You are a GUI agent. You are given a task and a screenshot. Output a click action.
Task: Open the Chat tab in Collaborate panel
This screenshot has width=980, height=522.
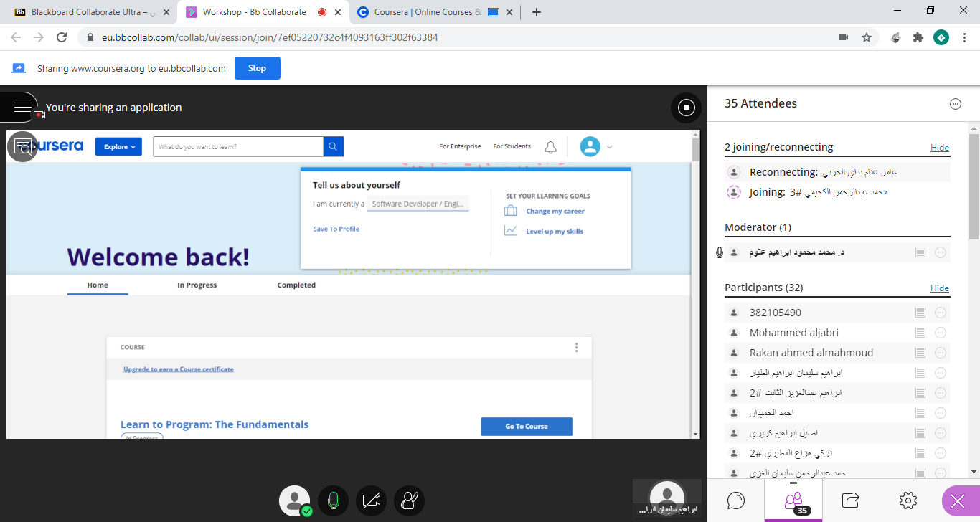[736, 500]
